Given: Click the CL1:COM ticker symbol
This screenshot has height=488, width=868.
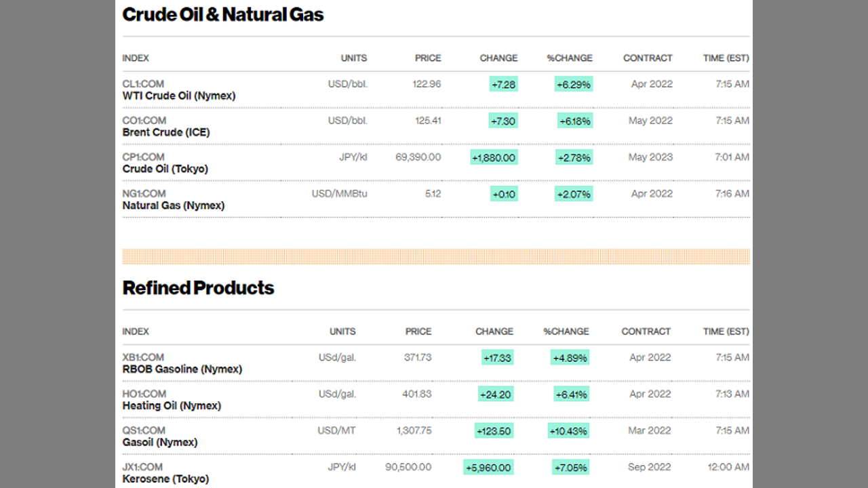Looking at the screenshot, I should coord(143,84).
